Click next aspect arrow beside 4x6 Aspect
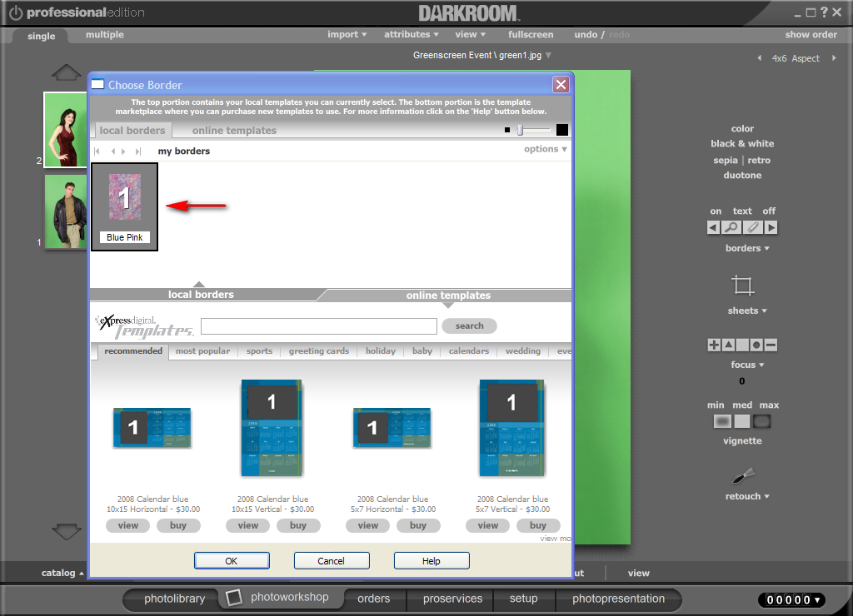Viewport: 853px width, 616px height. click(834, 58)
